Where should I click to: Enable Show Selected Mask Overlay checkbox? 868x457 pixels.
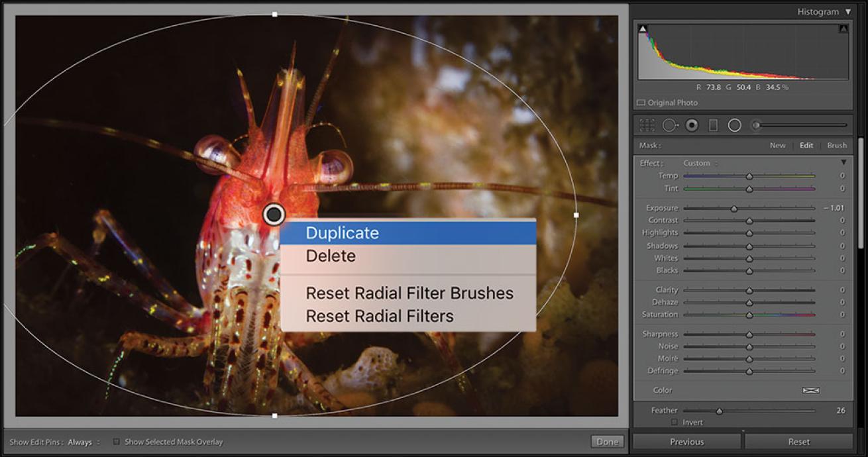tap(117, 442)
